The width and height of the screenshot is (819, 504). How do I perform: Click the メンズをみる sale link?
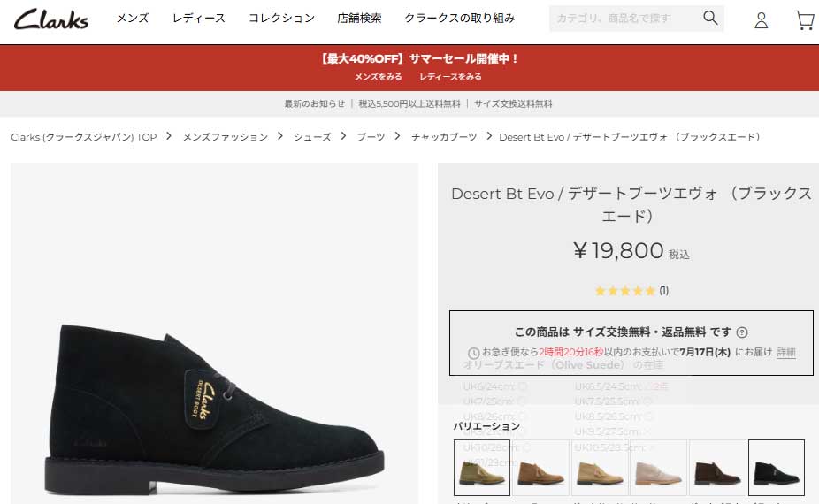(x=379, y=77)
